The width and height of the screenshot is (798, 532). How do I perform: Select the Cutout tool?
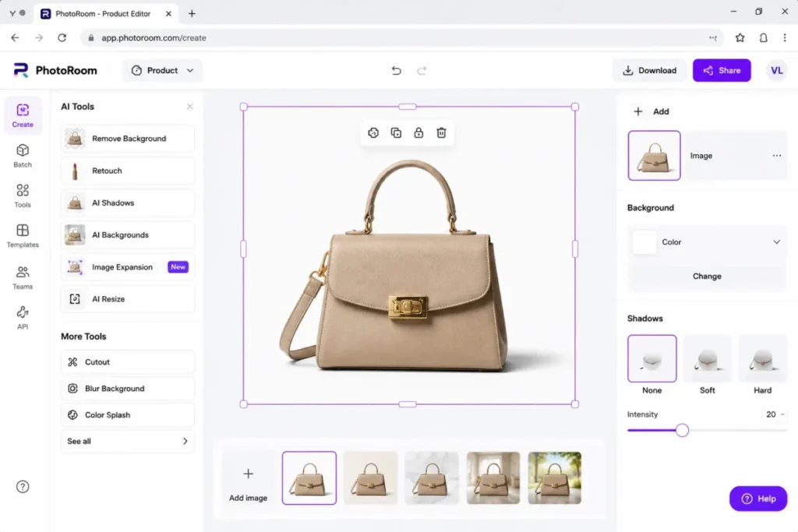128,361
